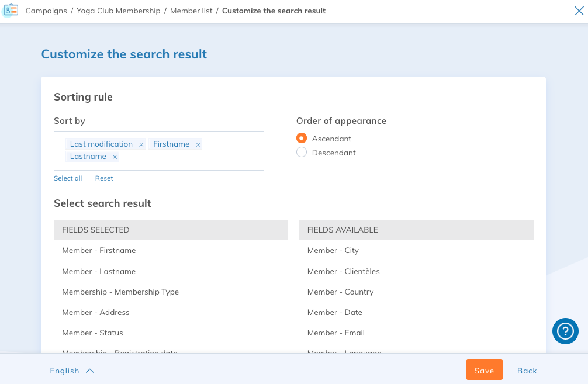Screen dimensions: 588x384
Task: Navigate to Campaigns via breadcrumb
Action: (46, 11)
